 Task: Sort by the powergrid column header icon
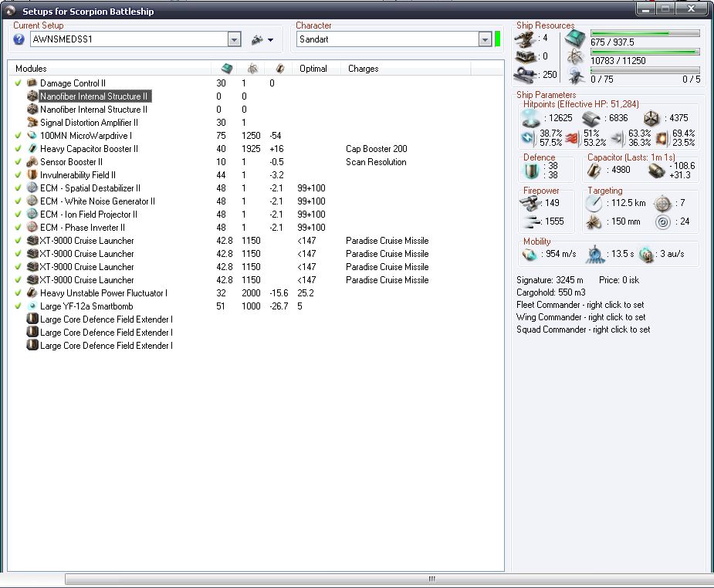pos(252,69)
